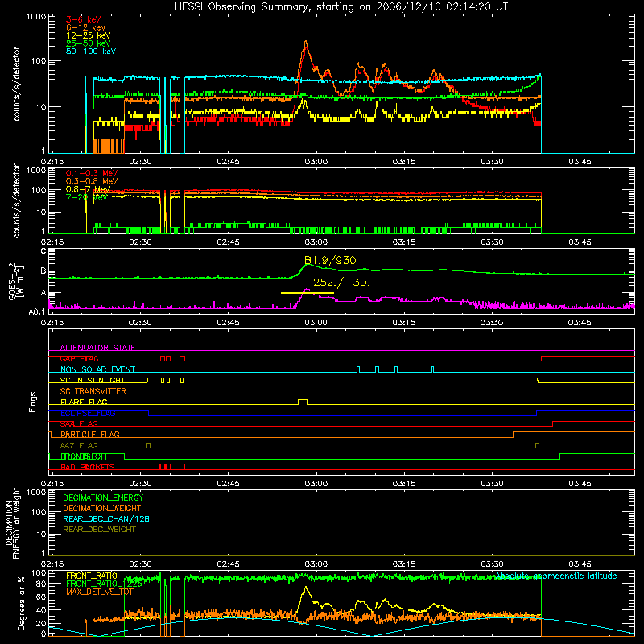Image resolution: width=644 pixels, height=644 pixels.
Task: Click the 0.8-7 MeV legend label
Action: click(89, 189)
